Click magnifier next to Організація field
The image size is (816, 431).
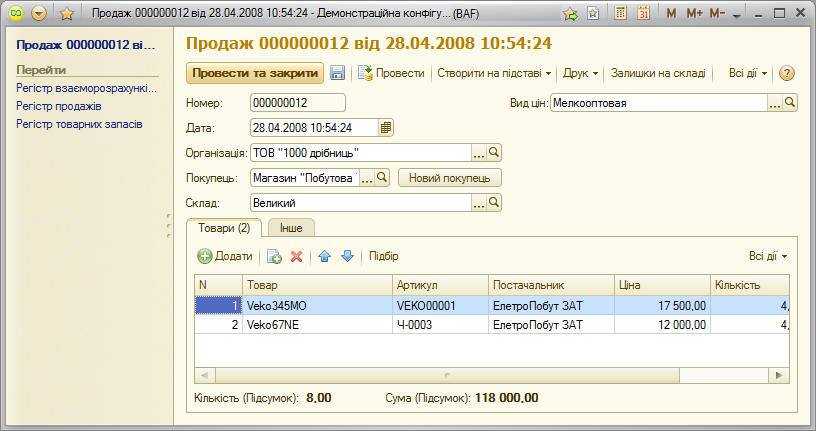[494, 153]
